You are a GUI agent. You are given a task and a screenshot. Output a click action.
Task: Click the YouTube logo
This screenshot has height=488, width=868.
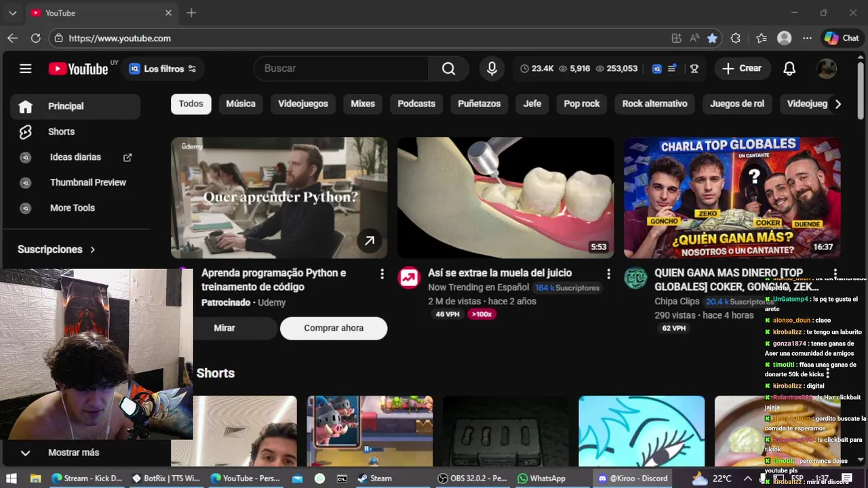coord(78,68)
